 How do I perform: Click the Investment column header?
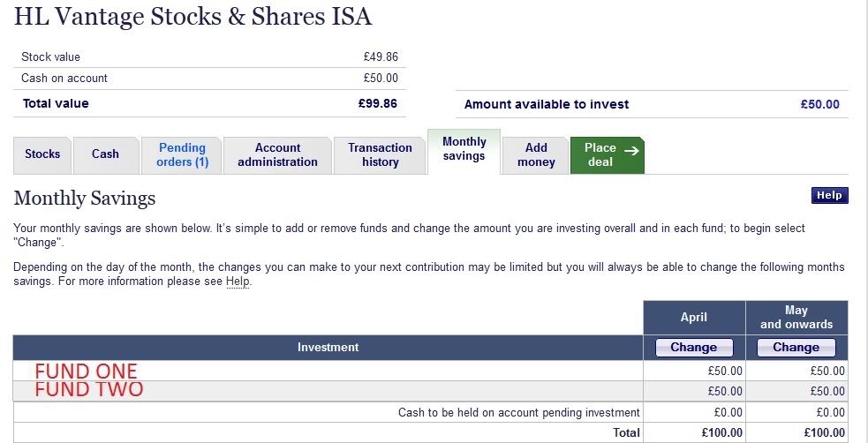click(328, 347)
